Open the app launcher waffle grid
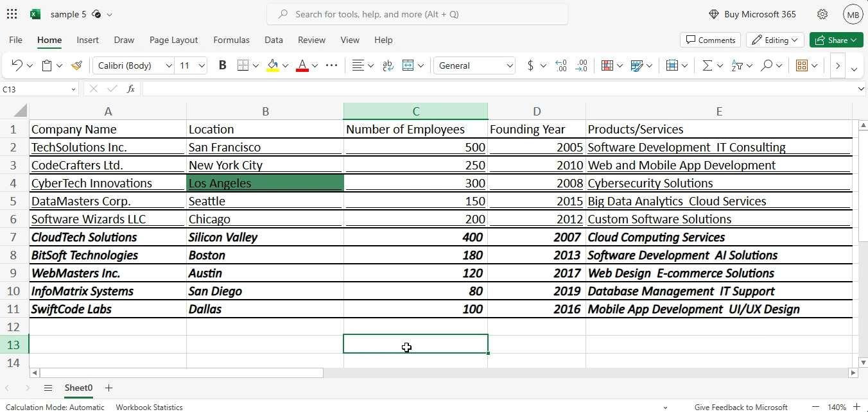This screenshot has height=412, width=868. 12,14
